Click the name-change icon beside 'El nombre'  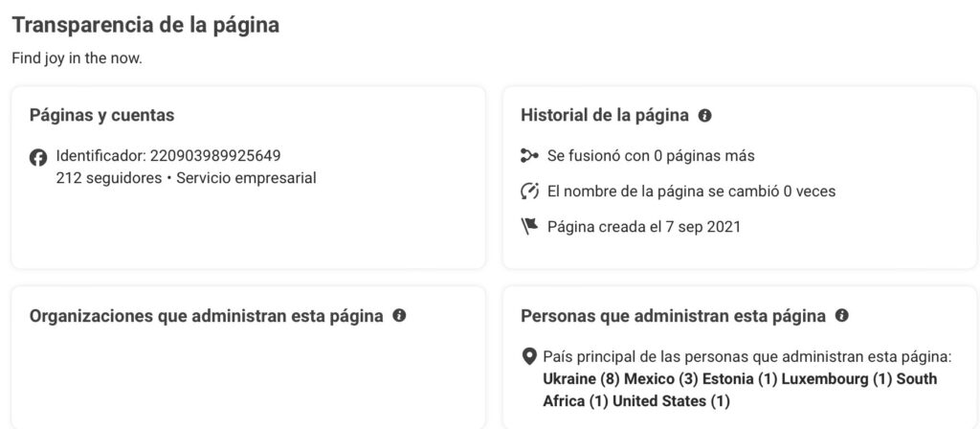coord(529,191)
